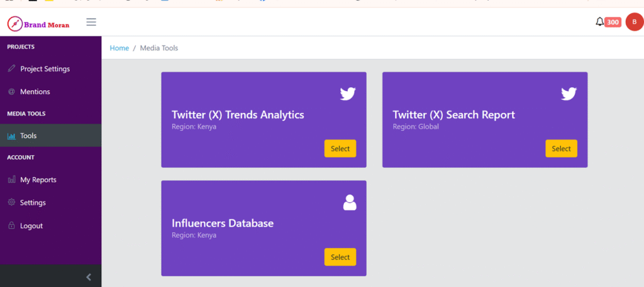644x287 pixels.
Task: Click the PROJECTS section heading
Action: tap(21, 46)
